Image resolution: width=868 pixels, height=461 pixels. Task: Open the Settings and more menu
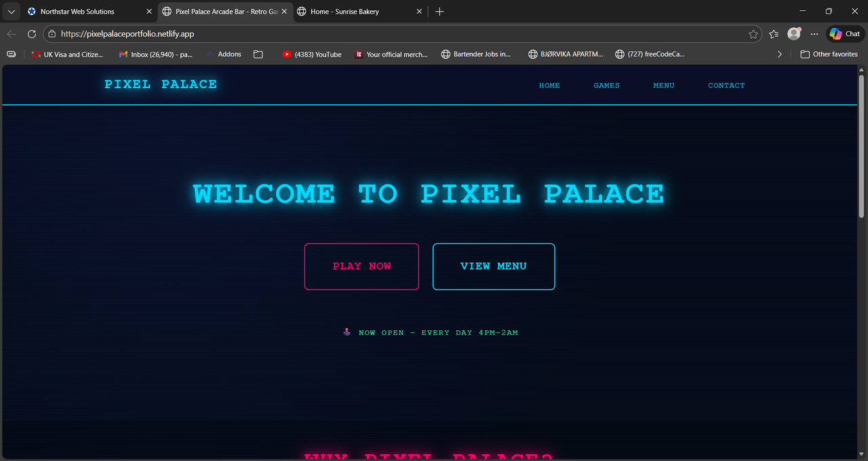(x=814, y=34)
